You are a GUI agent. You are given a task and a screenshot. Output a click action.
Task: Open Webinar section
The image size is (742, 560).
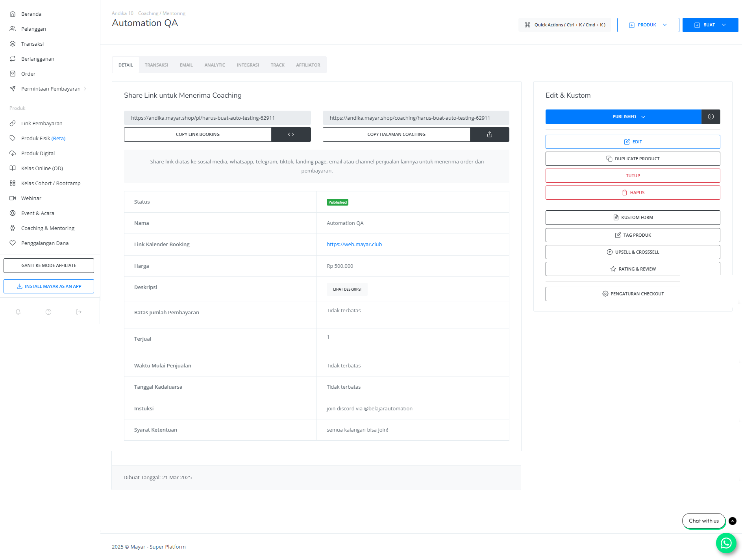point(31,198)
